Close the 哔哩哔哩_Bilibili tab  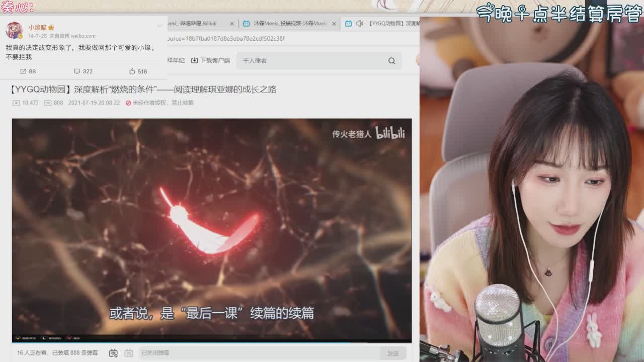point(232,24)
